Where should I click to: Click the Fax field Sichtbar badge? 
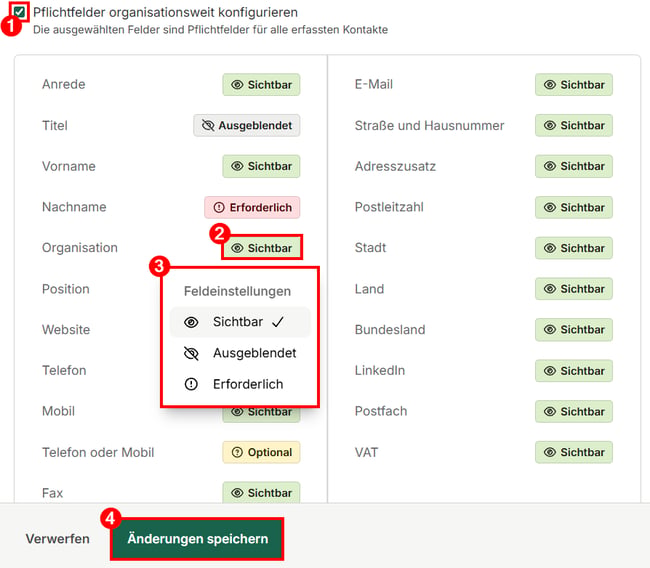[261, 493]
